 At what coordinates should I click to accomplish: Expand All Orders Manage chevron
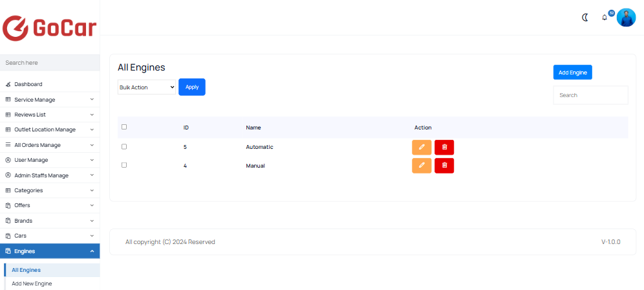point(92,145)
